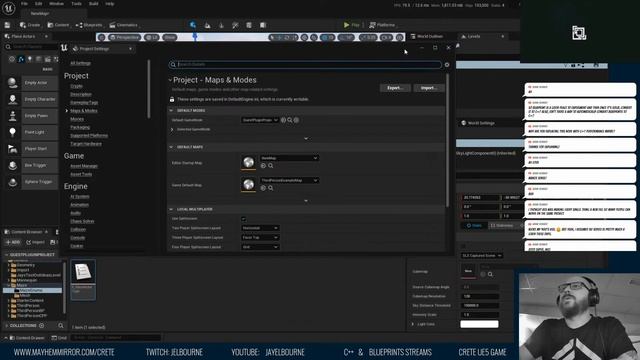Click the use-selected arrow under Game Default Map
The image size is (640, 360).
coord(263,188)
